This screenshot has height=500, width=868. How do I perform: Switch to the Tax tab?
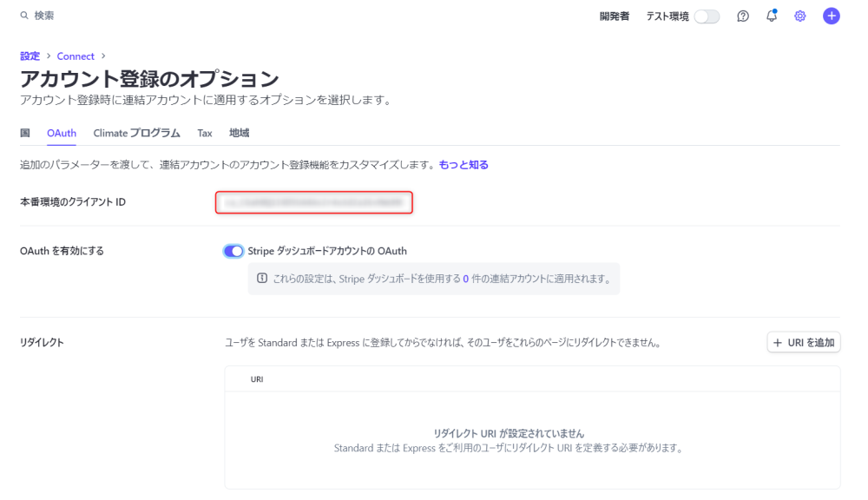click(x=205, y=133)
